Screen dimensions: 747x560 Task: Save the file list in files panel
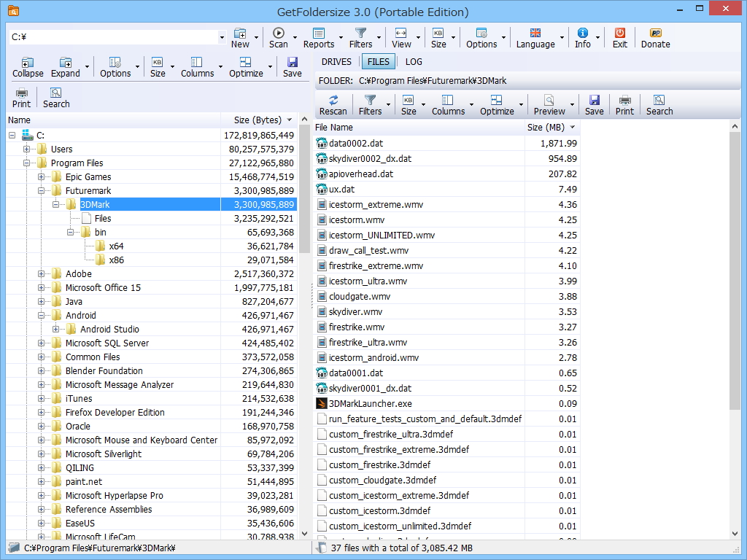(x=594, y=105)
